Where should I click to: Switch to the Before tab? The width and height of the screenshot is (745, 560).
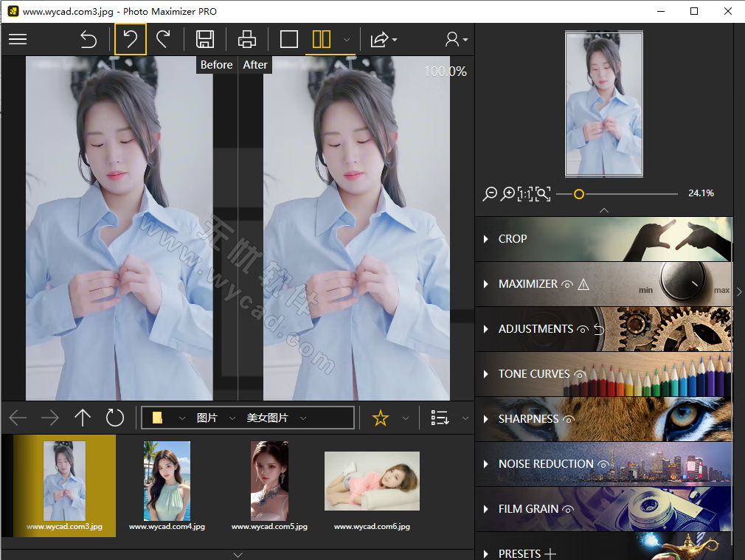(216, 65)
